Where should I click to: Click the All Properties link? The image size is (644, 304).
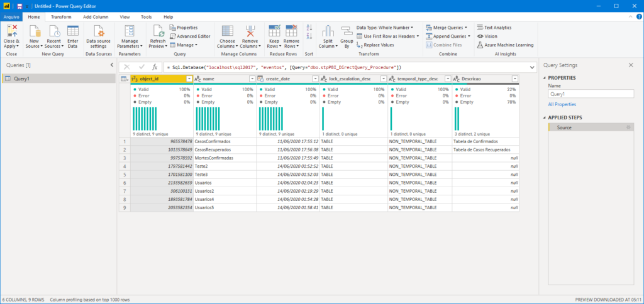562,105
